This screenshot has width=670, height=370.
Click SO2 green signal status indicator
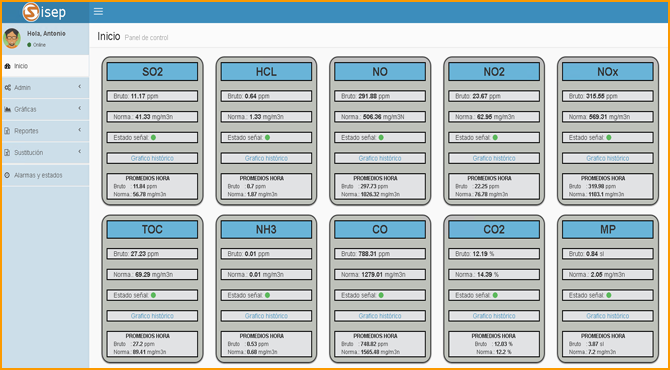click(153, 138)
